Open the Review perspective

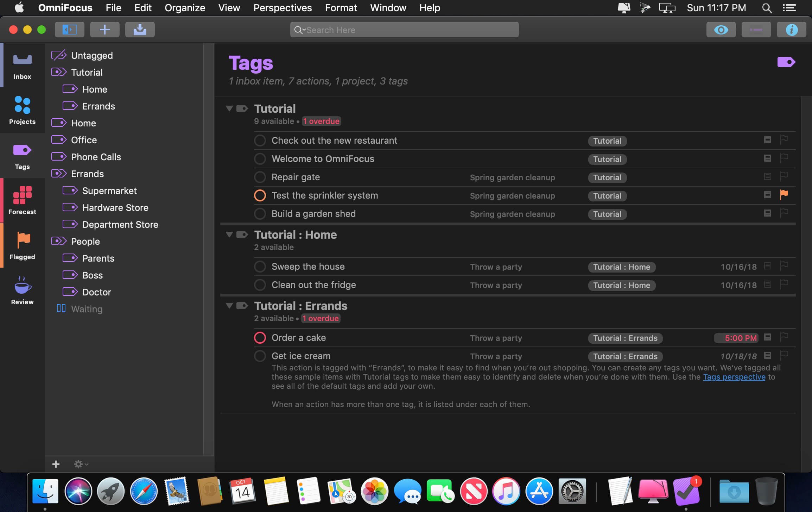22,289
